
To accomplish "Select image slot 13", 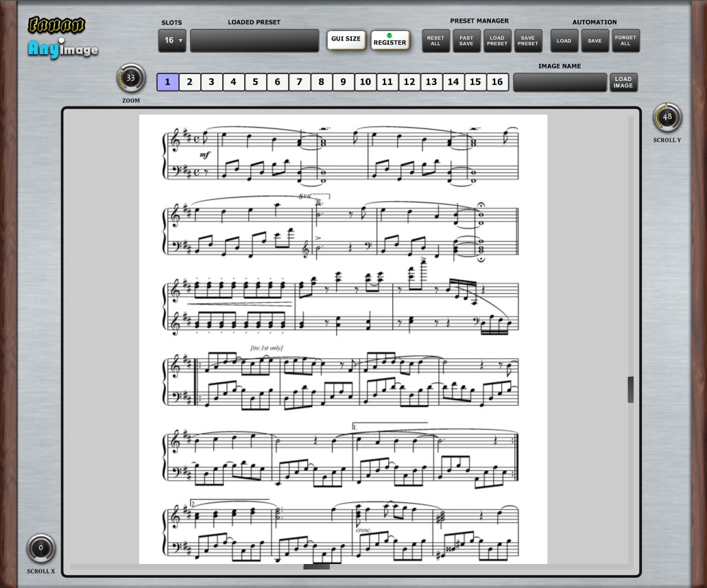I will [x=431, y=82].
